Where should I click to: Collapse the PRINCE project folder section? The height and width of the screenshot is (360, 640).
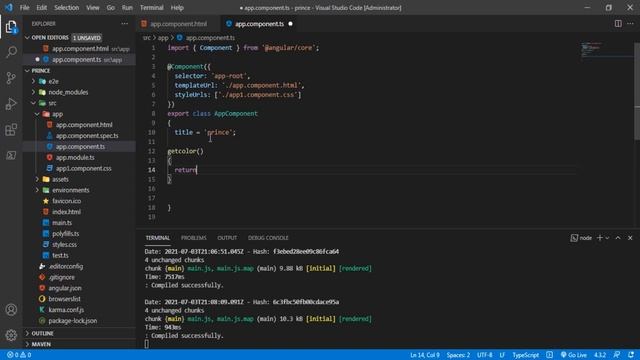[27, 71]
